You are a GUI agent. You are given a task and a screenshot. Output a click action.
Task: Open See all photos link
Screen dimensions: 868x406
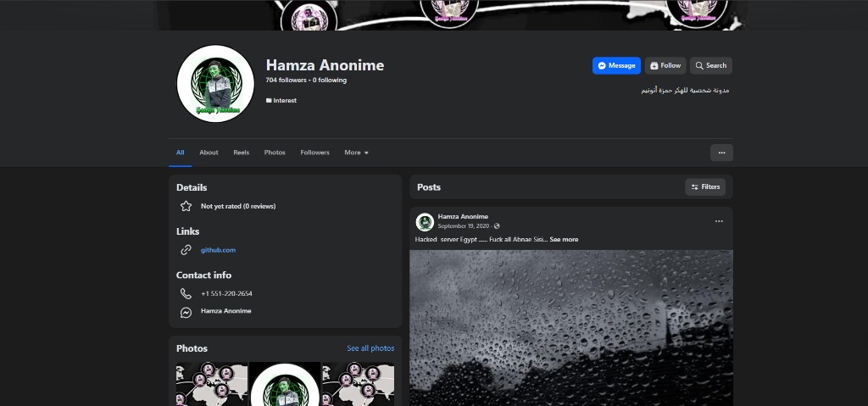coord(370,348)
